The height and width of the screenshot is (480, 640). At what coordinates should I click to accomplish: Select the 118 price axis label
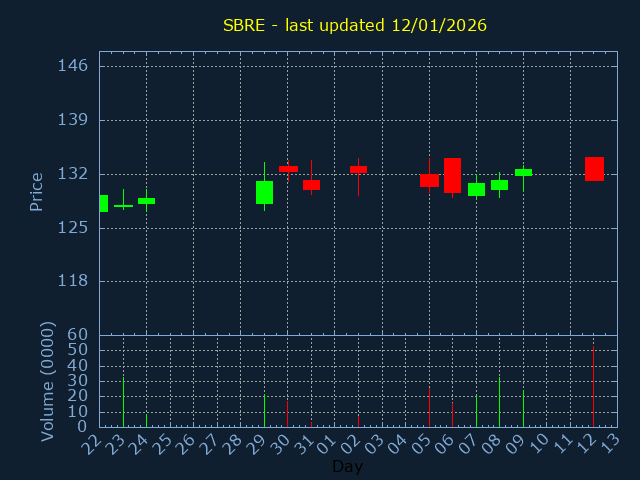point(73,281)
